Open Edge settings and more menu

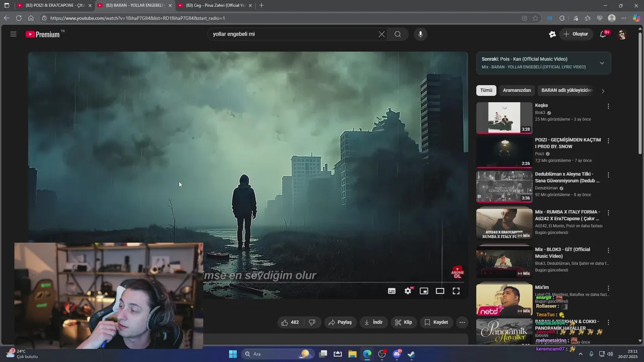point(624,18)
